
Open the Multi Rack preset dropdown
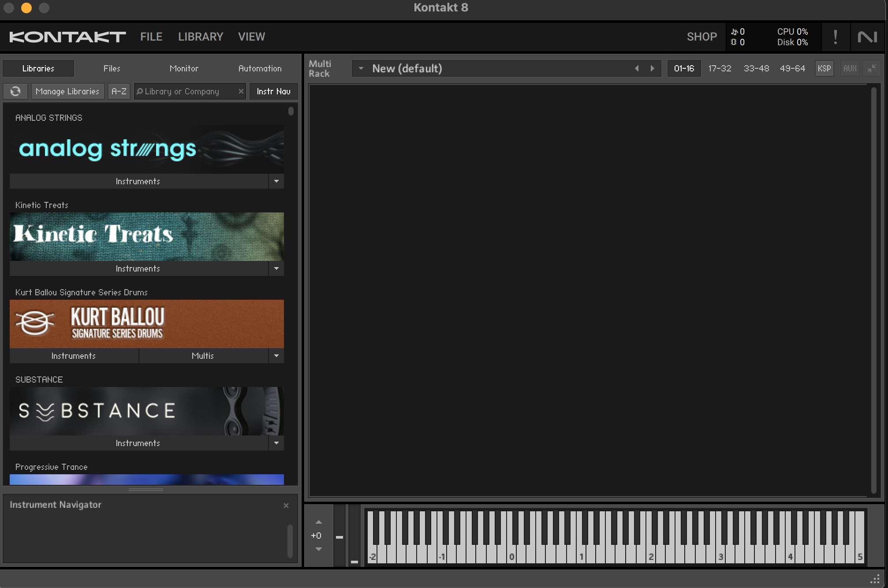coord(361,68)
